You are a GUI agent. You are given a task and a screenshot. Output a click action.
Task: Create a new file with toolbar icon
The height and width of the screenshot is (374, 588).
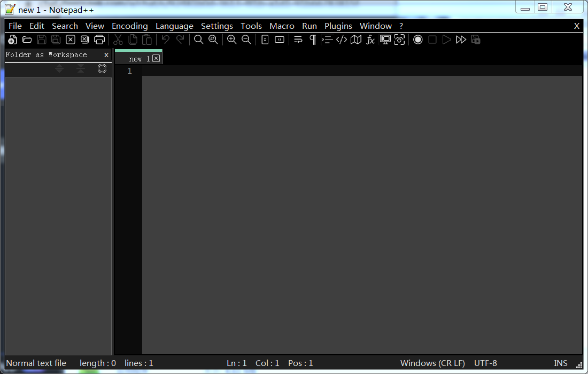click(12, 40)
